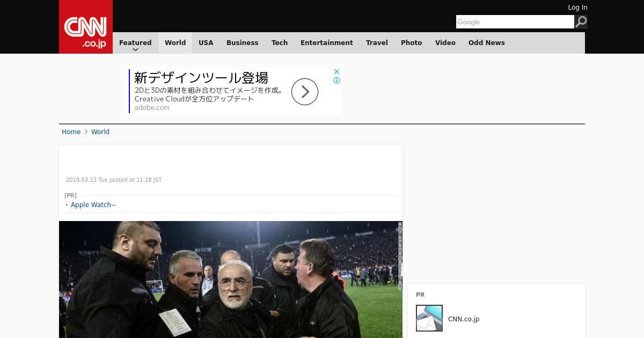The image size is (644, 338).
Task: Open the Photo section
Action: pyautogui.click(x=412, y=43)
